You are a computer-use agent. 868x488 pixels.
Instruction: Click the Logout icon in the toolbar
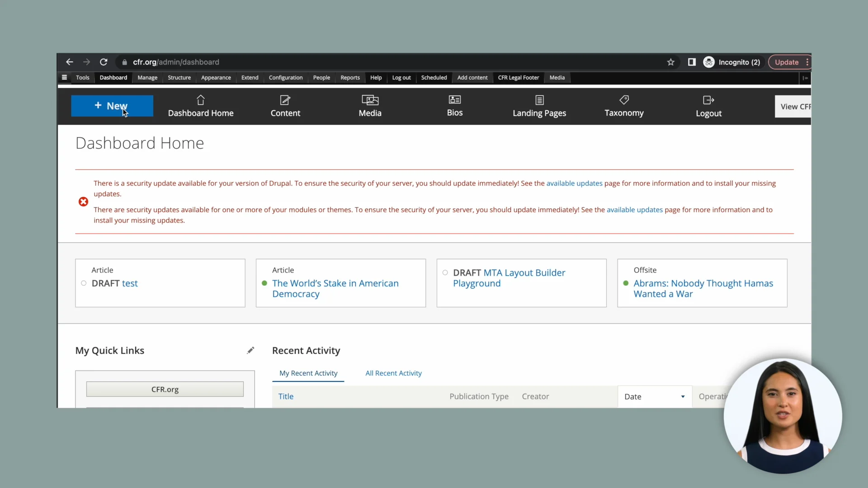click(x=708, y=99)
